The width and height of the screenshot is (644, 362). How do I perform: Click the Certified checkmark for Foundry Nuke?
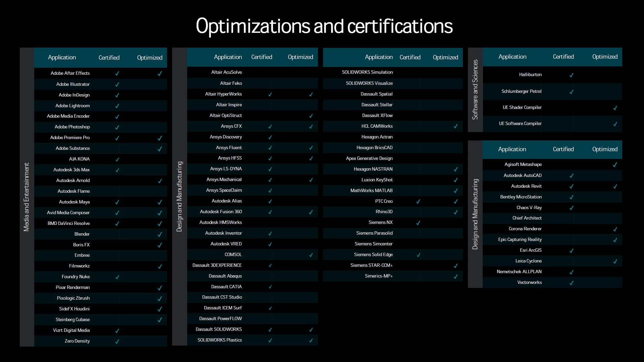click(117, 277)
